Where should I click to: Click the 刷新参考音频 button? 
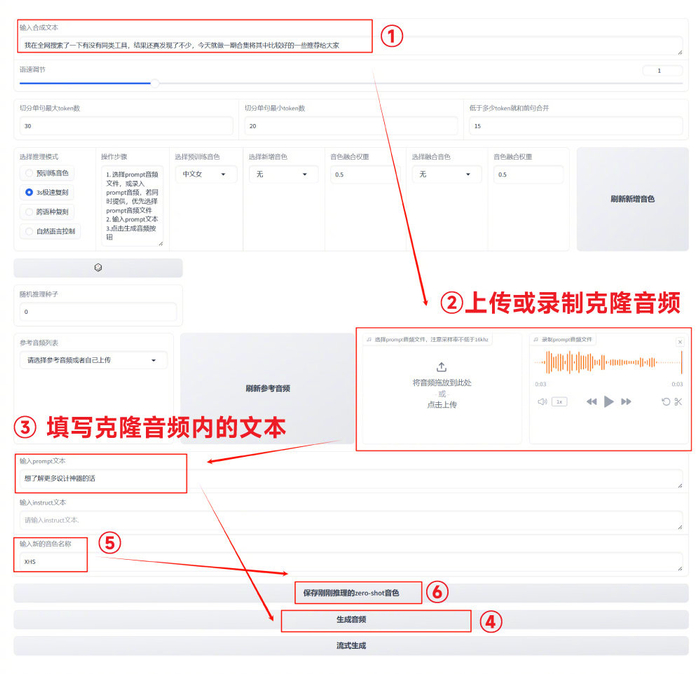[267, 388]
